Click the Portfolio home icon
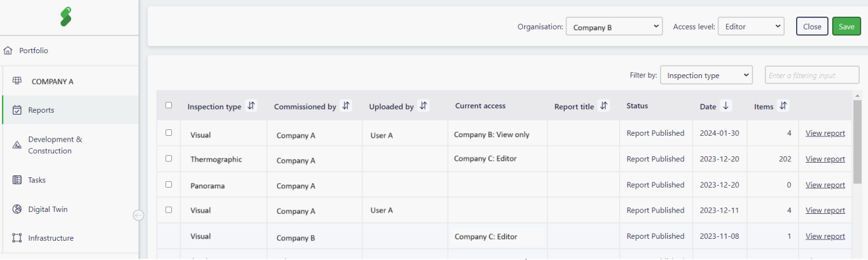Screen dimensions: 868x260 (8, 51)
